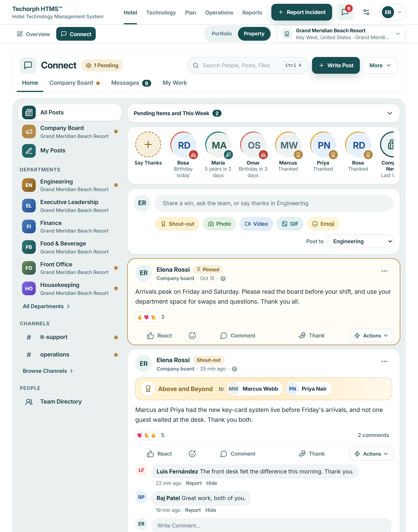The width and height of the screenshot is (418, 532).
Task: Click the 1 Pending badge
Action: tap(102, 65)
